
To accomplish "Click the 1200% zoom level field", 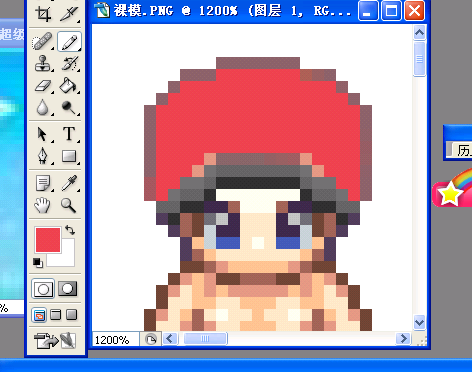I will coord(116,340).
